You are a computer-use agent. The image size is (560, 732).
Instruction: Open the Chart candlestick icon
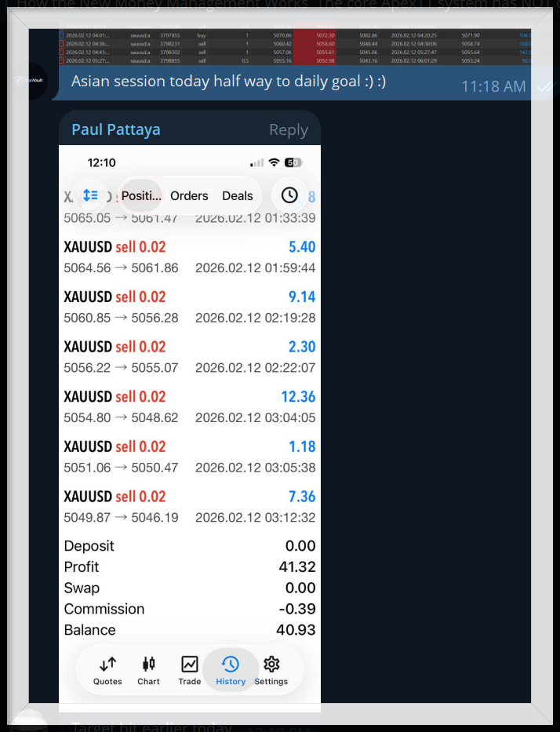[148, 671]
